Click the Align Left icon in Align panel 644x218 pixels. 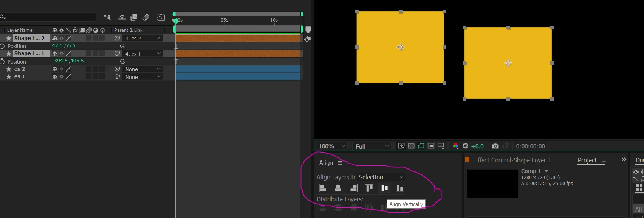[322, 188]
